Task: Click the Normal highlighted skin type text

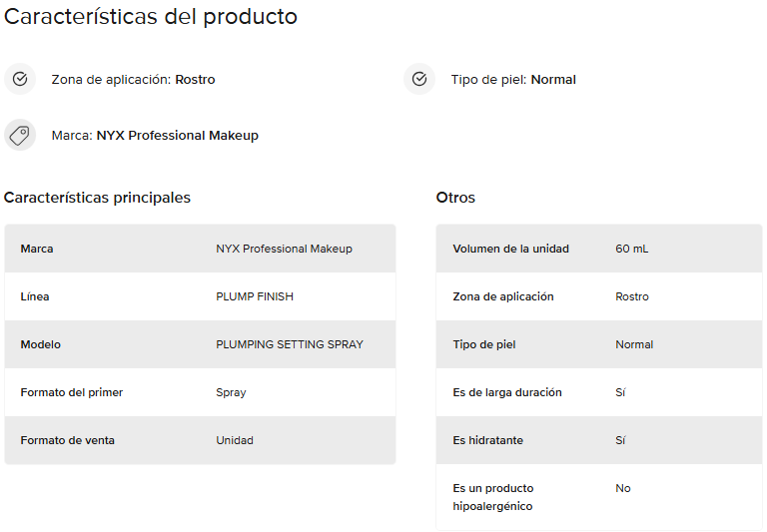Action: pos(553,79)
